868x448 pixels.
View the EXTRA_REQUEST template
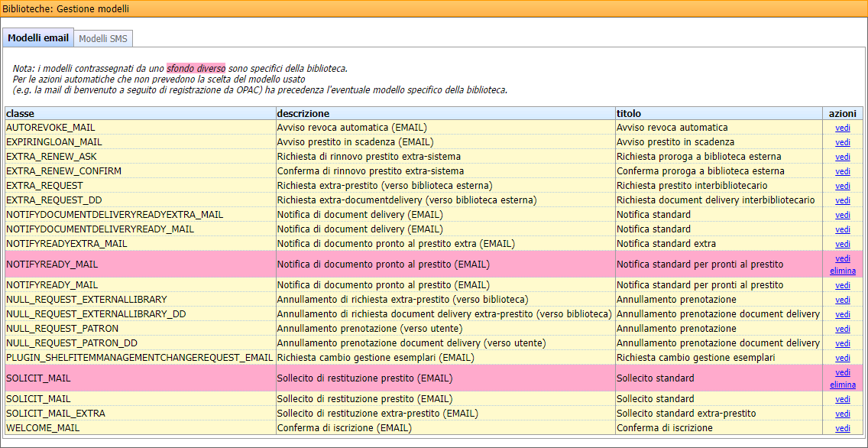point(842,185)
